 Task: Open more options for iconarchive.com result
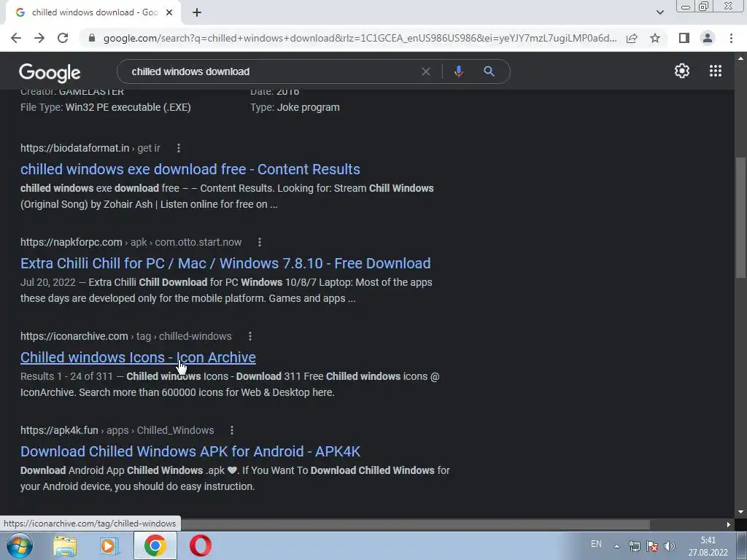250,336
